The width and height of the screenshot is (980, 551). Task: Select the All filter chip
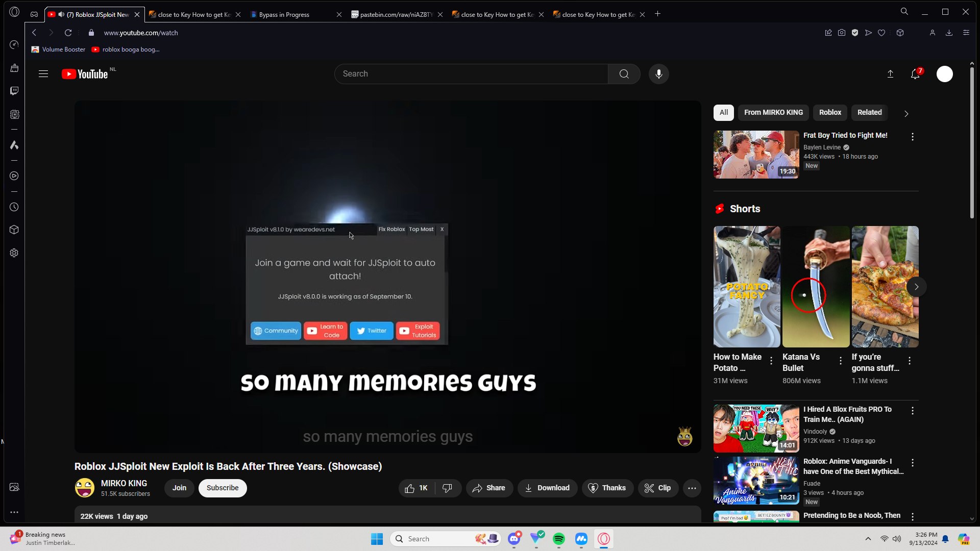click(x=724, y=113)
